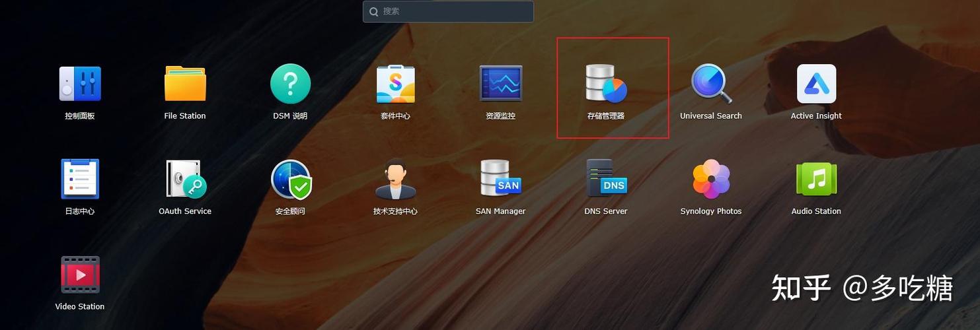Screen dimensions: 980x330
Task: Open 技术支持中心 support center icon
Action: pos(395,179)
